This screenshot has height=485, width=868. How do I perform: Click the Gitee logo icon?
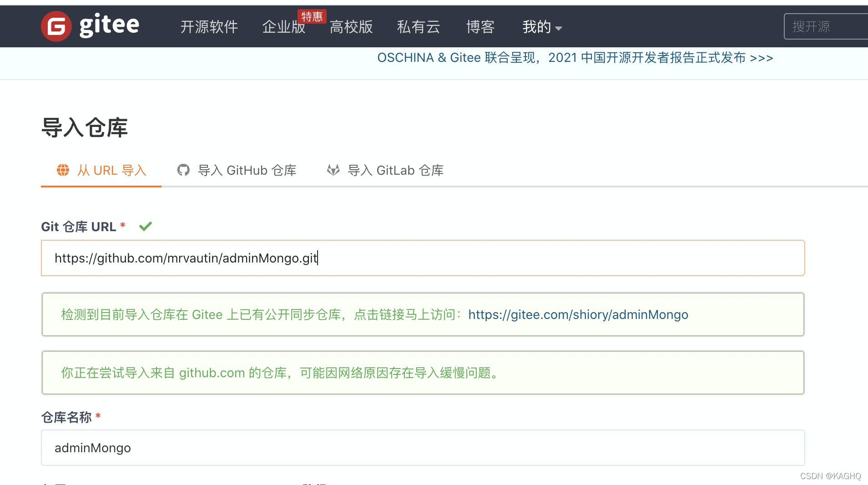coord(56,26)
